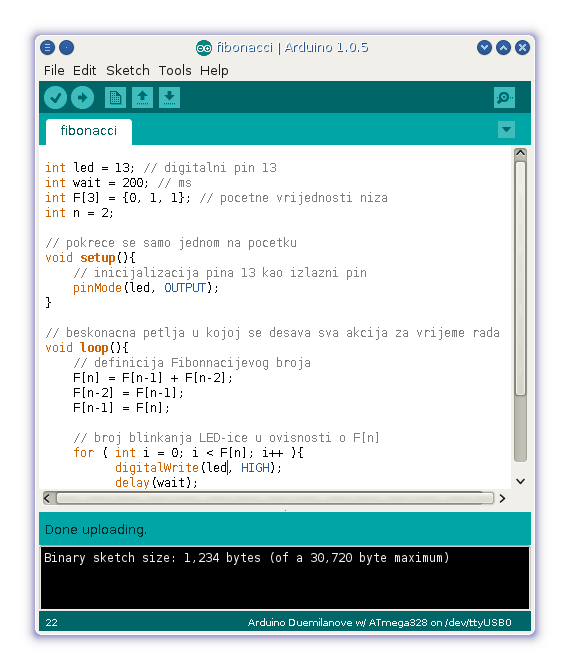Click the 'Arduino Duemilanove' board status text

click(379, 623)
